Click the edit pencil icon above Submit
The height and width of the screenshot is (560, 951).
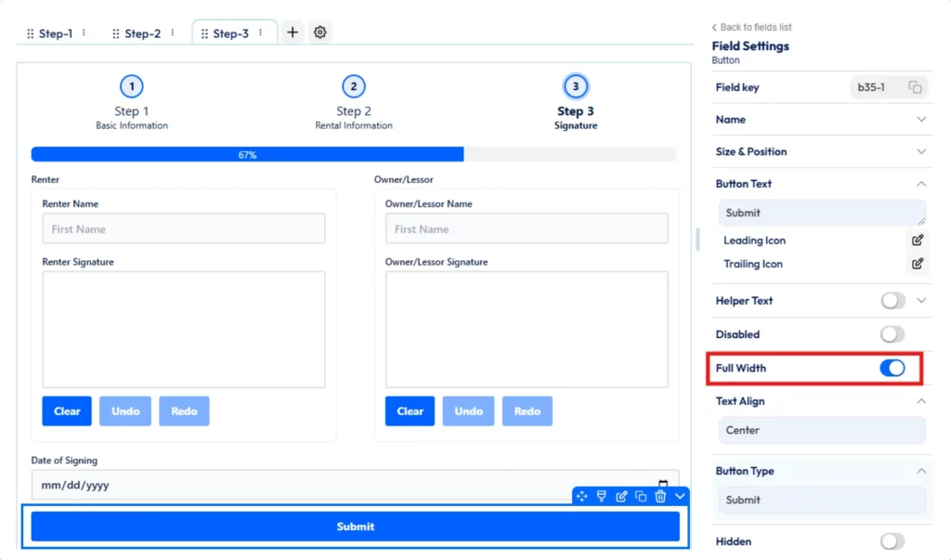point(621,496)
